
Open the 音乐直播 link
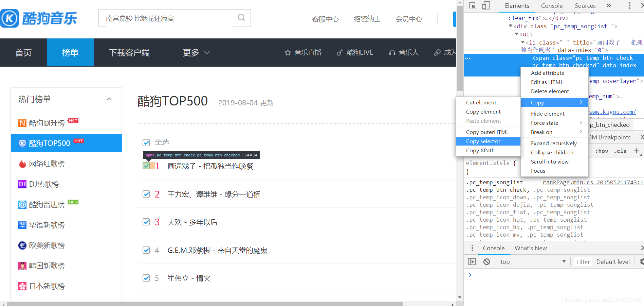click(x=303, y=52)
